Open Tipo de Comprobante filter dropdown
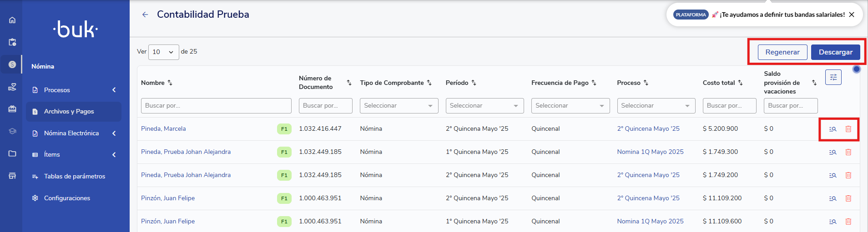The image size is (868, 232). click(x=399, y=106)
